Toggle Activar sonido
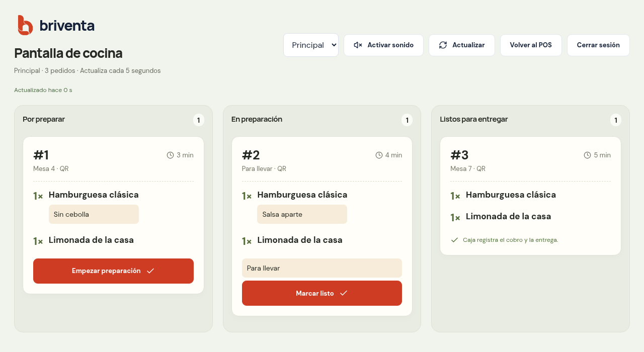This screenshot has width=644, height=352. coord(383,45)
